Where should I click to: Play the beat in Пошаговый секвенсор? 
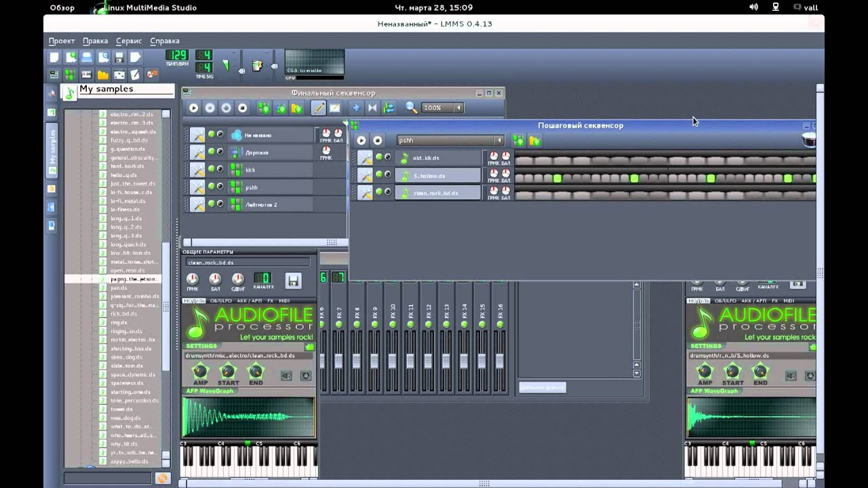coord(361,140)
